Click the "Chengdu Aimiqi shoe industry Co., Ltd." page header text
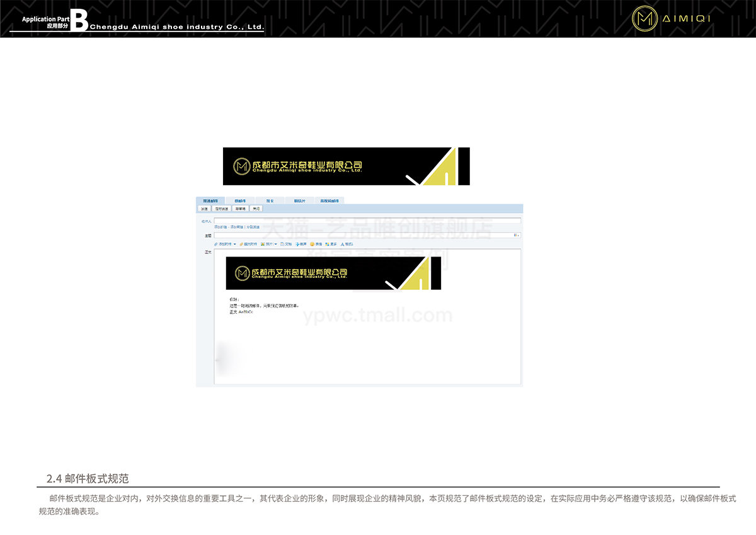Screen dimensions: 756x535 (177, 27)
